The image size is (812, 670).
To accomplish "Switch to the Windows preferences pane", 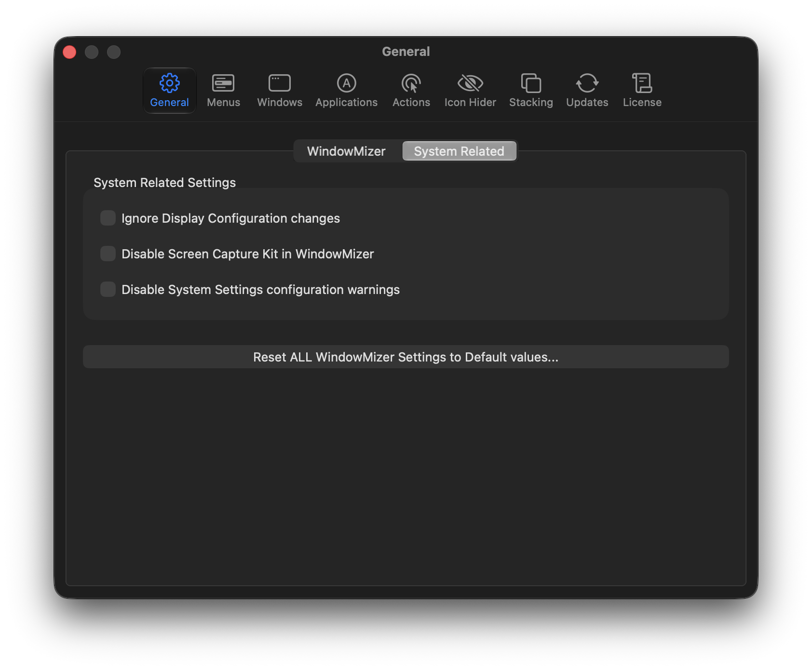I will coord(280,91).
